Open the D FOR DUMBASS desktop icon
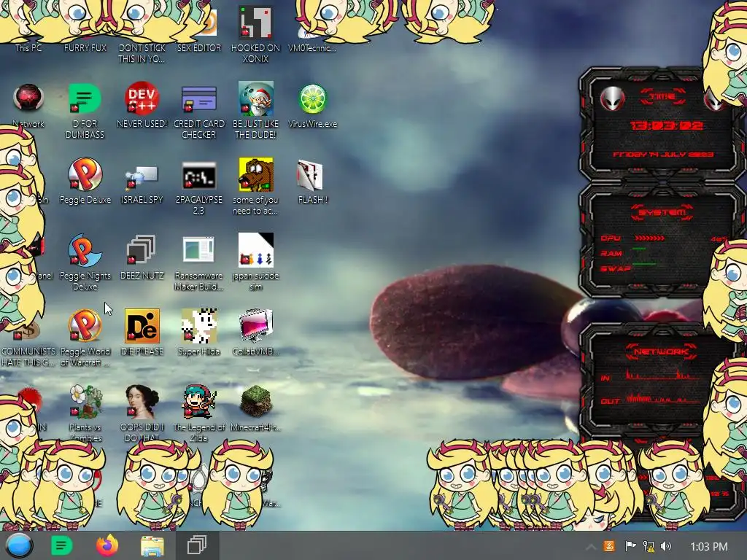Viewport: 747px width, 560px height. tap(85, 99)
